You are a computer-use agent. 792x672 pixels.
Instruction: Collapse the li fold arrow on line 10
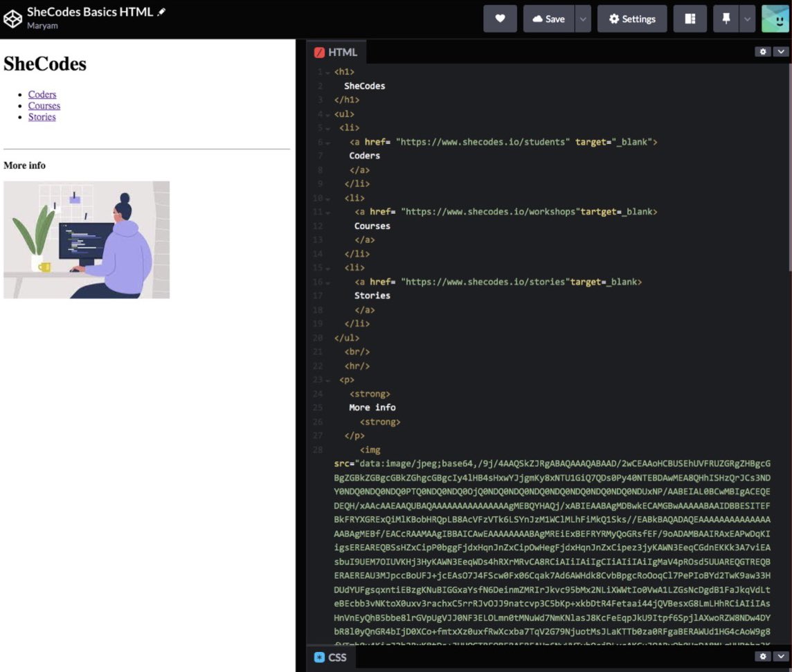point(327,199)
